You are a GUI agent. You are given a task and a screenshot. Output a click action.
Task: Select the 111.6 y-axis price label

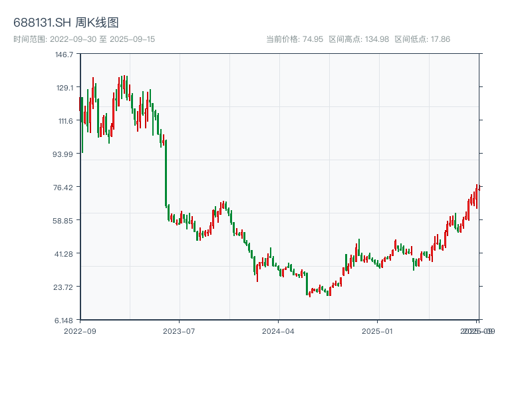tap(64, 120)
